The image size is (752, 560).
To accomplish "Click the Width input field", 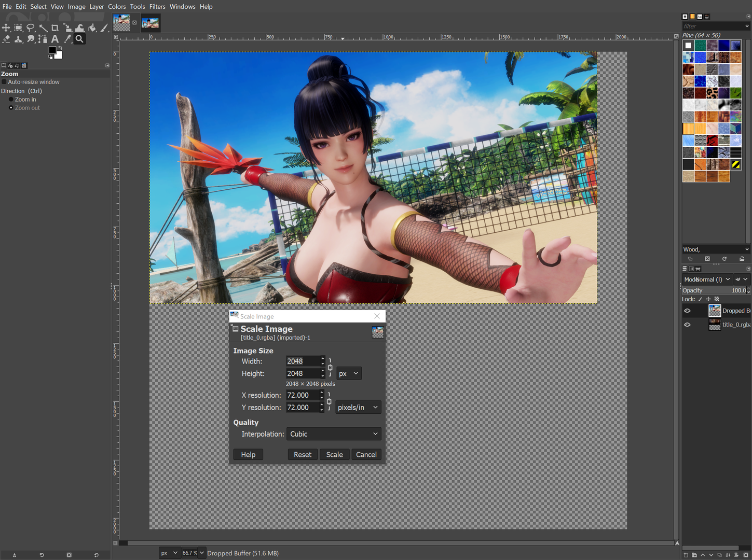I will 303,361.
